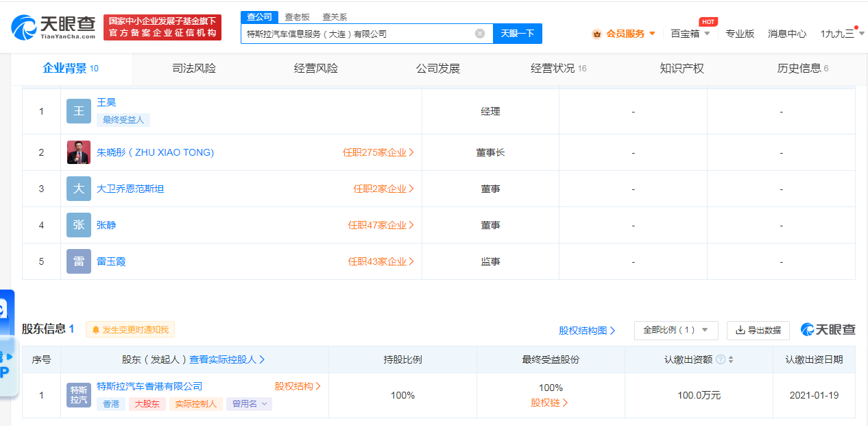Click the 雷 avatar icon for 雷玉霞
Viewport: 868px width, 426px height.
[x=79, y=261]
